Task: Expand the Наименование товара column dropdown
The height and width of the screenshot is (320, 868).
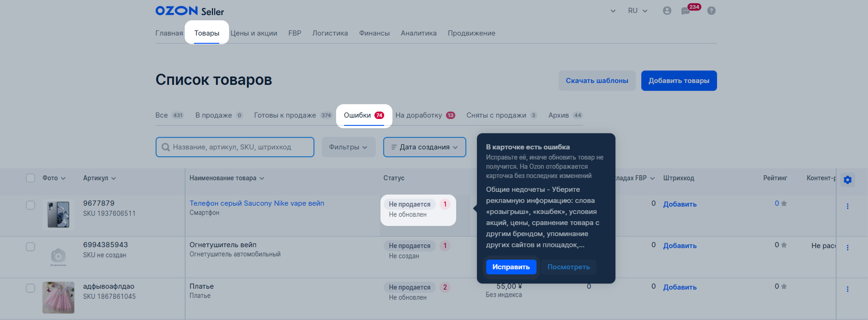Action: click(262, 178)
